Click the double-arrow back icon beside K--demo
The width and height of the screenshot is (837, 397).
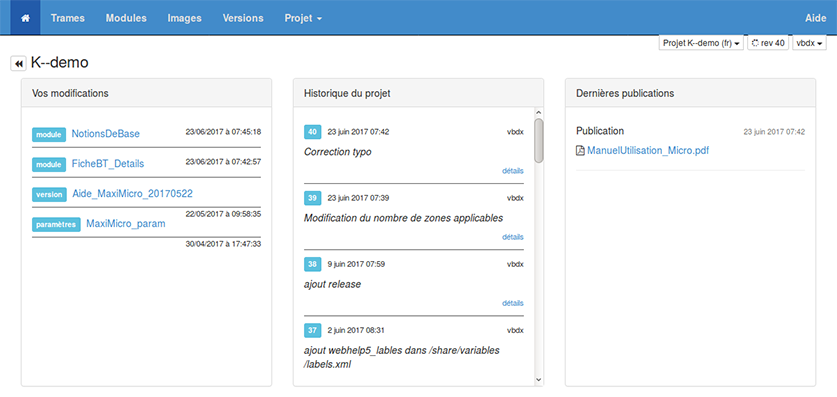pyautogui.click(x=18, y=63)
